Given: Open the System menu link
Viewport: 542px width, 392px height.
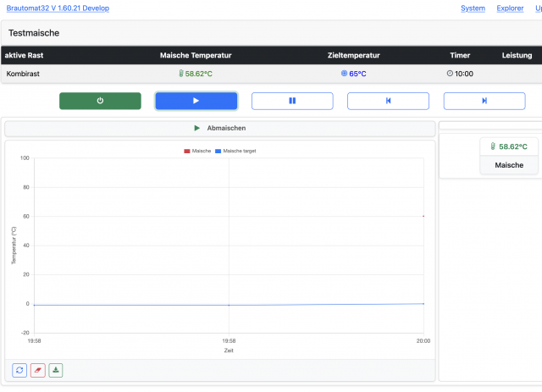Looking at the screenshot, I should [473, 8].
